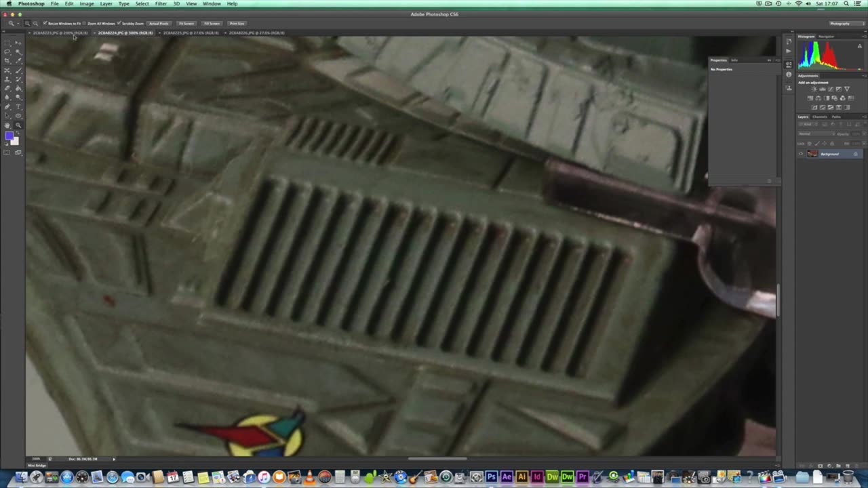Select the Ellipse shape tool
The width and height of the screenshot is (868, 488).
pyautogui.click(x=18, y=116)
